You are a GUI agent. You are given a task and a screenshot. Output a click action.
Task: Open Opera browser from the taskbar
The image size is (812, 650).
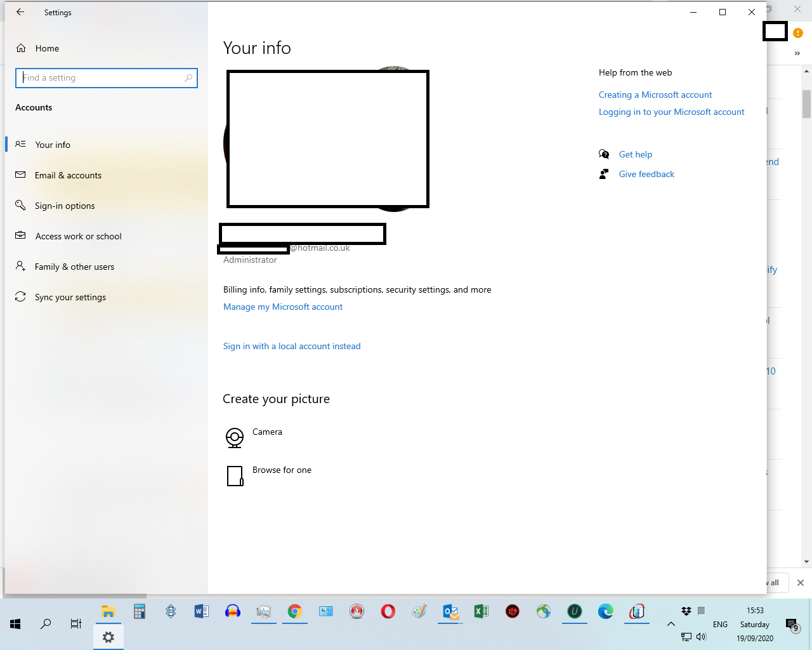pyautogui.click(x=388, y=611)
